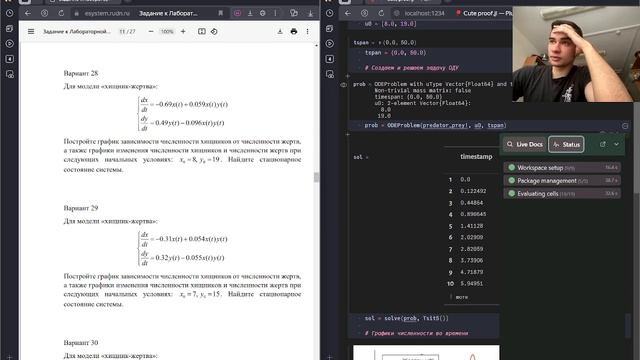Click the table value 2.82889
640x360 pixels.
[471, 249]
